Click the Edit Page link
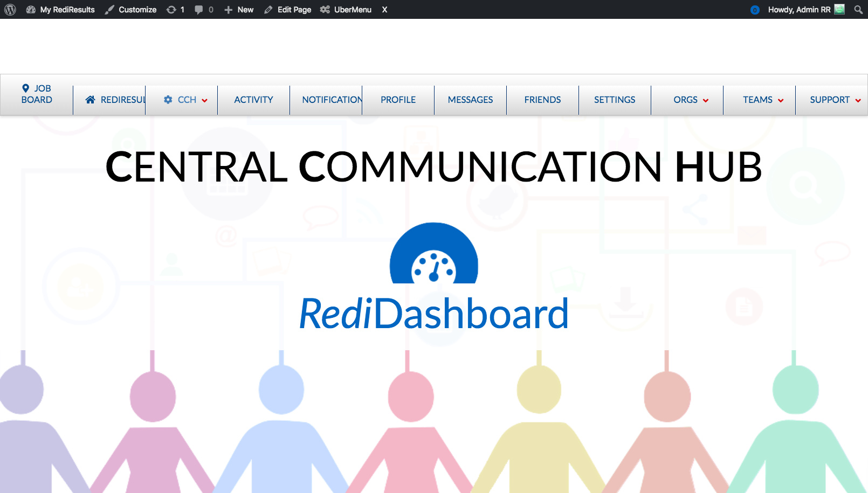This screenshot has width=868, height=493. [x=288, y=10]
